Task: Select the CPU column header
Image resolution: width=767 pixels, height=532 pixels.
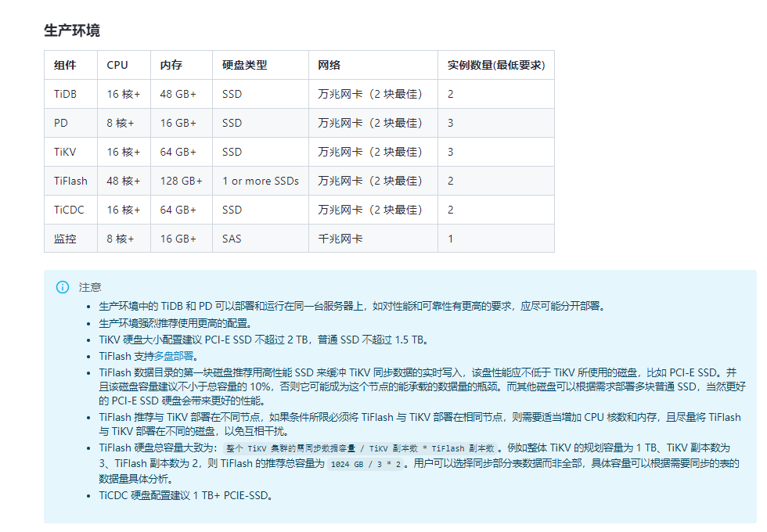Action: tap(124, 65)
